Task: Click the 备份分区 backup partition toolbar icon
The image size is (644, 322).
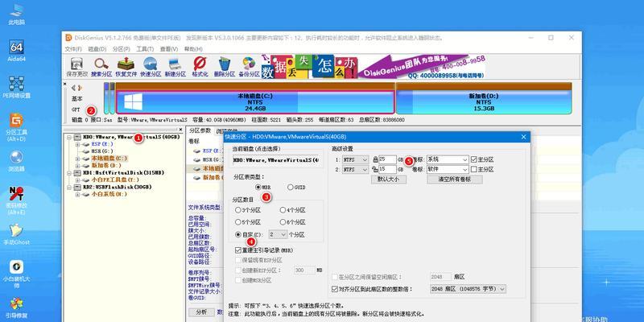Action: click(x=249, y=67)
